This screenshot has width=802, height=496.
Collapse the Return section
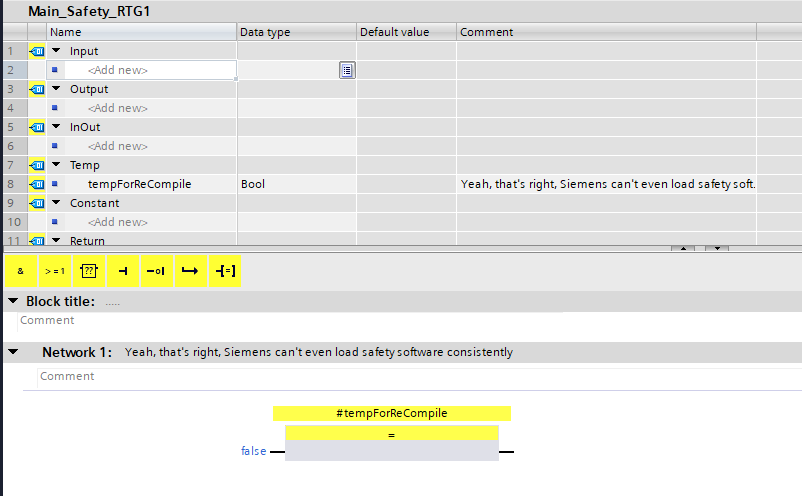[56, 240]
